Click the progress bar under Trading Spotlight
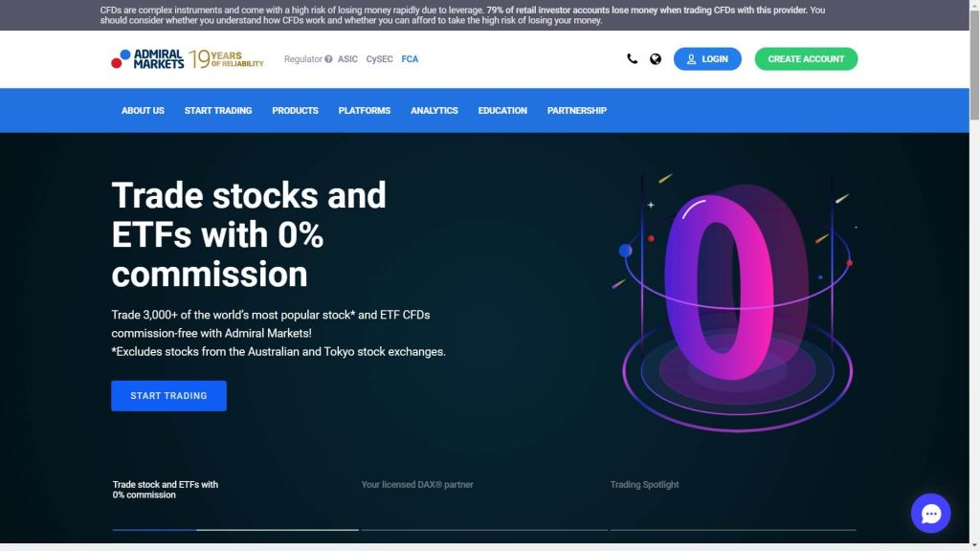Screen dimensions: 980x551 coord(733,530)
